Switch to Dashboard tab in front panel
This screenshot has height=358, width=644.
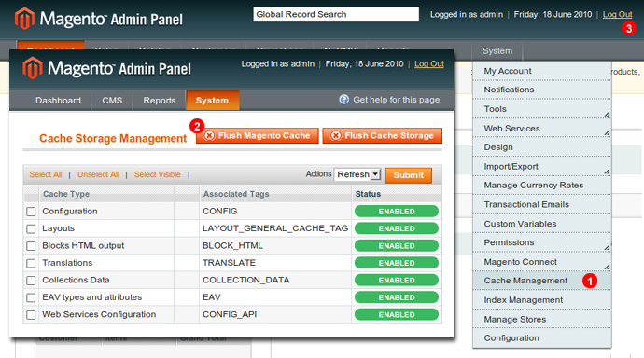(58, 101)
